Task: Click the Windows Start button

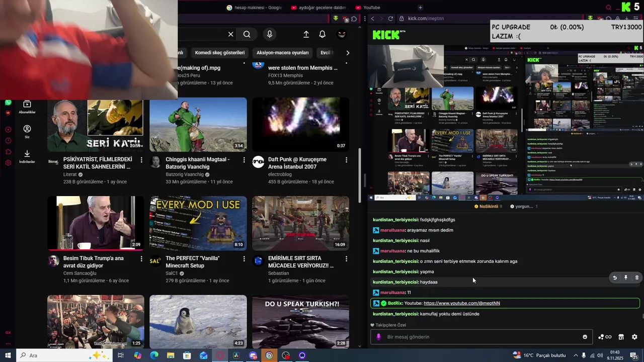Action: (x=8, y=355)
